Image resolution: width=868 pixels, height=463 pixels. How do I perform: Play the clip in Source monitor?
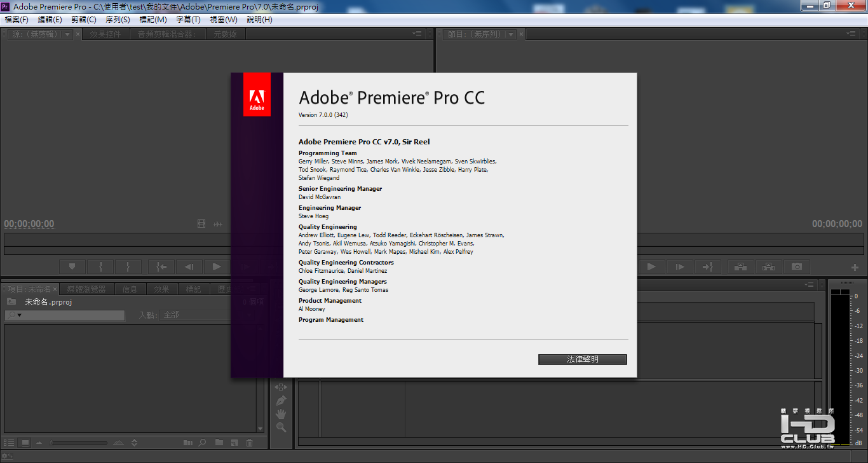coord(217,266)
